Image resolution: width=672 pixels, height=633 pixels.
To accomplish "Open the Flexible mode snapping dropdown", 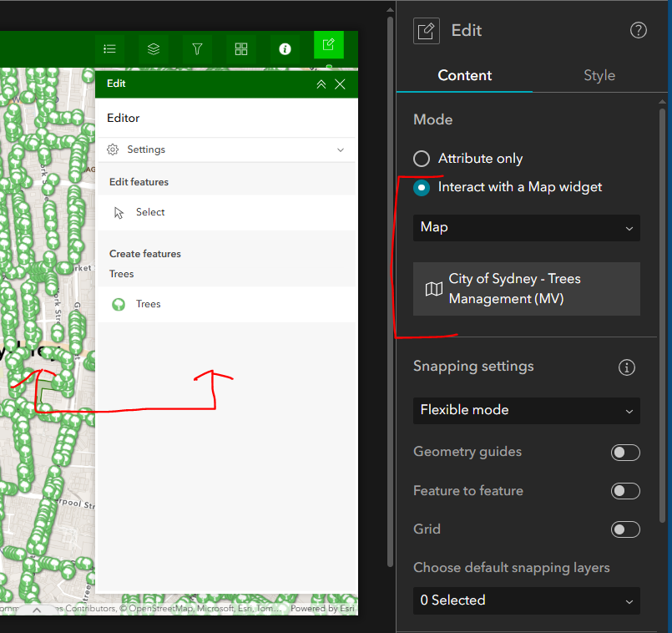I will 526,411.
